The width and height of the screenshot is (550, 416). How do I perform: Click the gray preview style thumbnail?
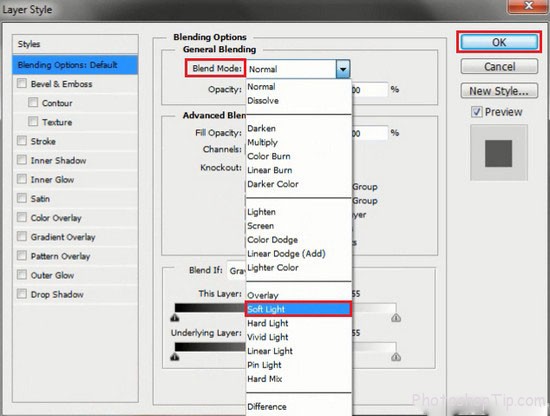(499, 153)
